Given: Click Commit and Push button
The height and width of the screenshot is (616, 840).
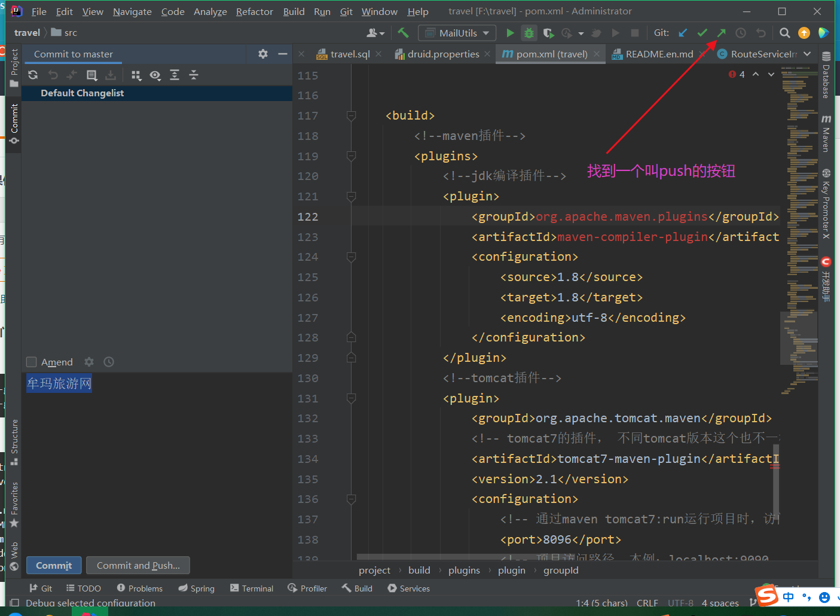Looking at the screenshot, I should click(x=138, y=565).
